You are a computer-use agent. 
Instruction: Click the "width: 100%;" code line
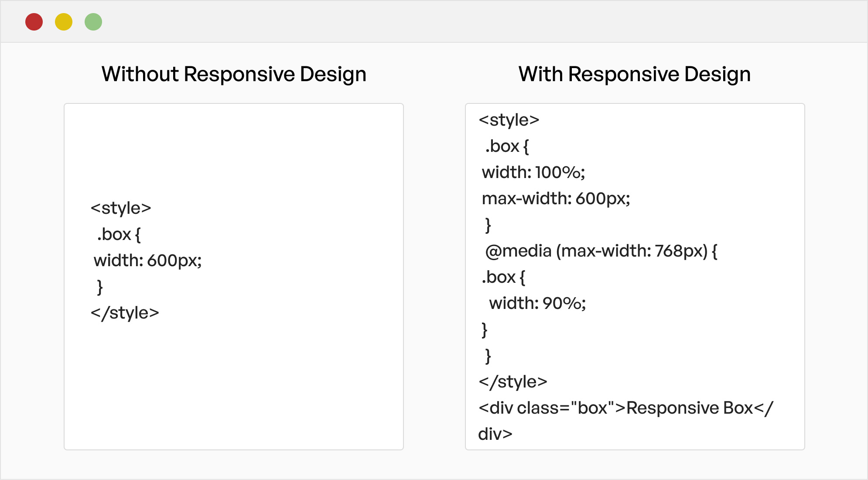[533, 172]
